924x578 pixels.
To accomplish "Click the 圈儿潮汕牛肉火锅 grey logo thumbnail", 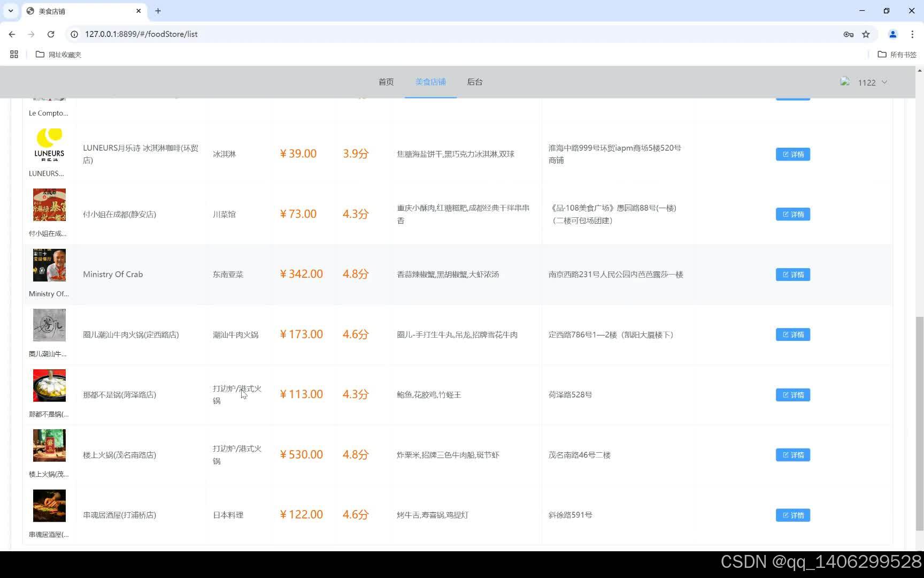I will coord(49,325).
